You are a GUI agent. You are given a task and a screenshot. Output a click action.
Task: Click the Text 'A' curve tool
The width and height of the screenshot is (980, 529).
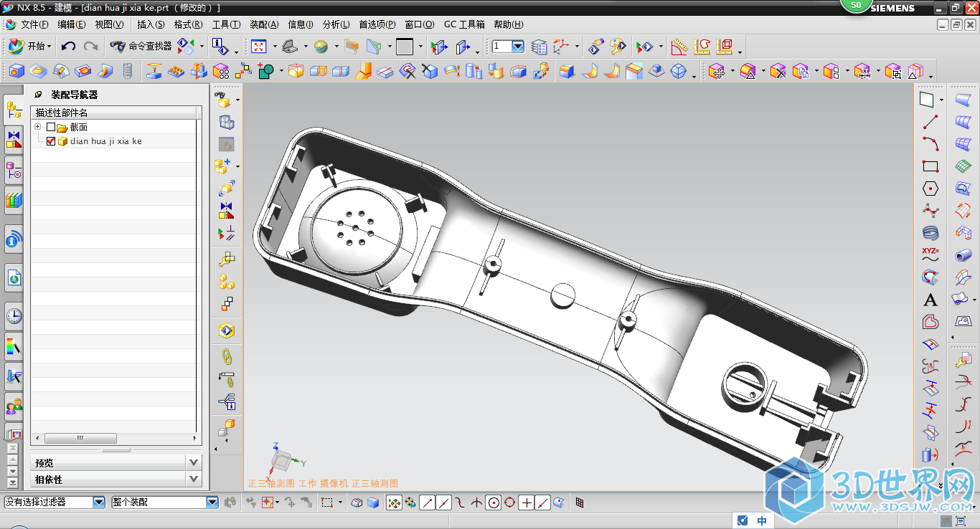(930, 300)
